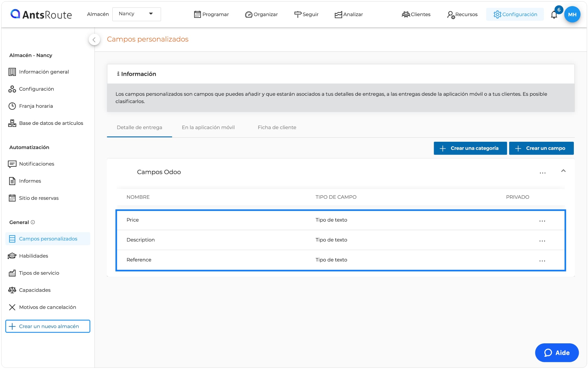
Task: Open Campos Odoo category options menu
Action: click(542, 173)
